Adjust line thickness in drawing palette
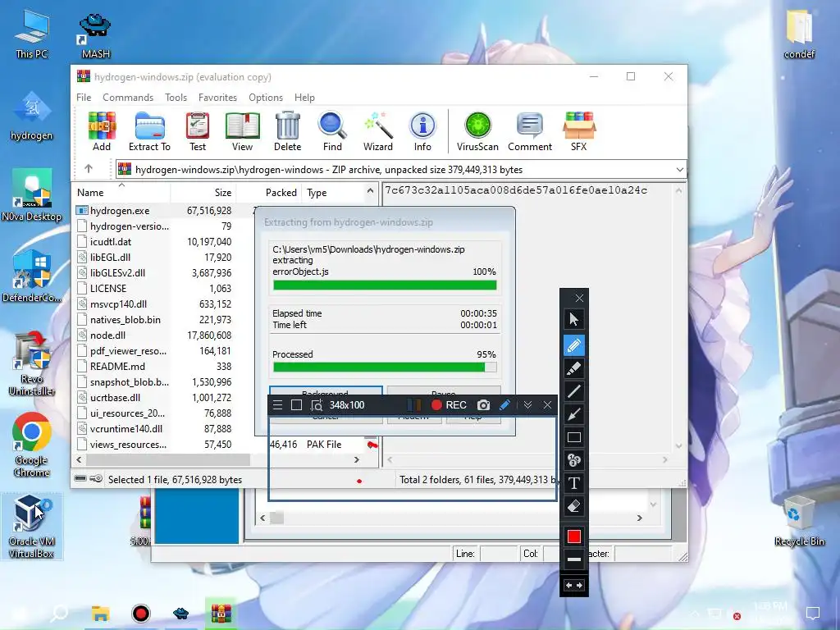This screenshot has width=840, height=630. pyautogui.click(x=573, y=559)
